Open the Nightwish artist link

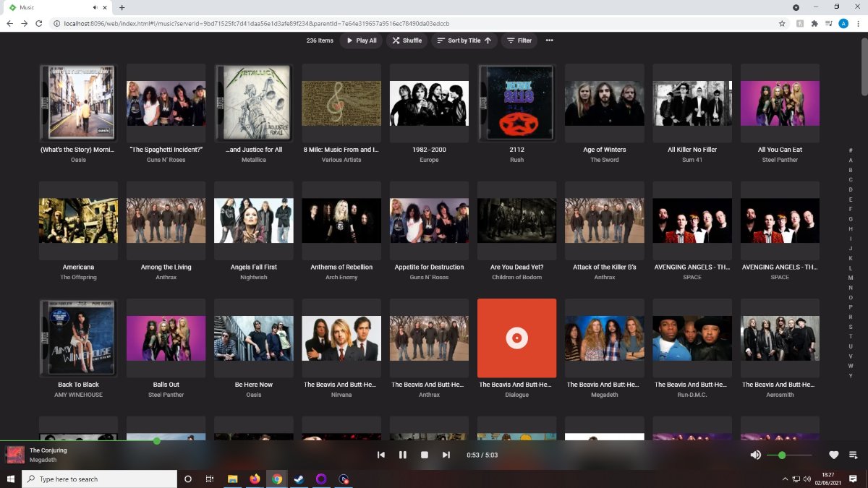coord(254,277)
